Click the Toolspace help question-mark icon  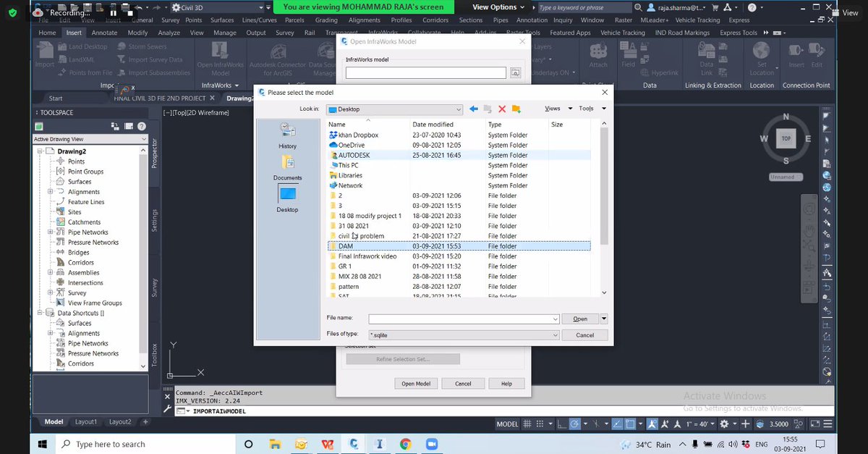142,126
